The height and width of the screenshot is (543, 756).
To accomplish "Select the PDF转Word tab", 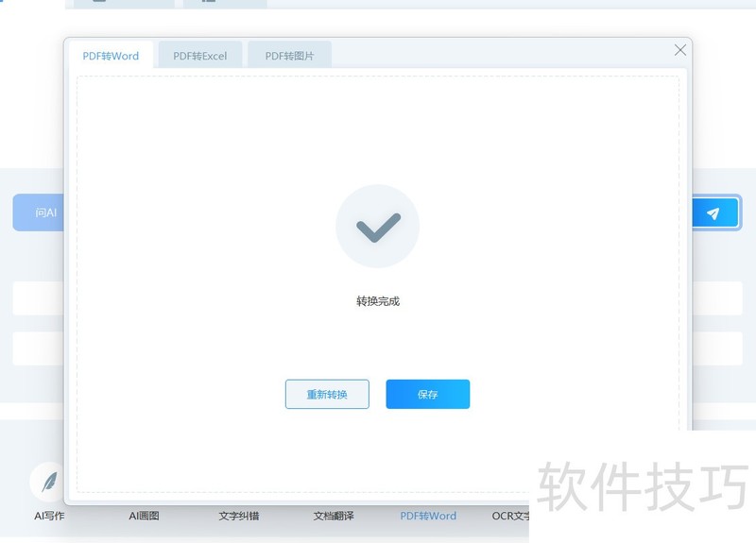I will point(111,56).
